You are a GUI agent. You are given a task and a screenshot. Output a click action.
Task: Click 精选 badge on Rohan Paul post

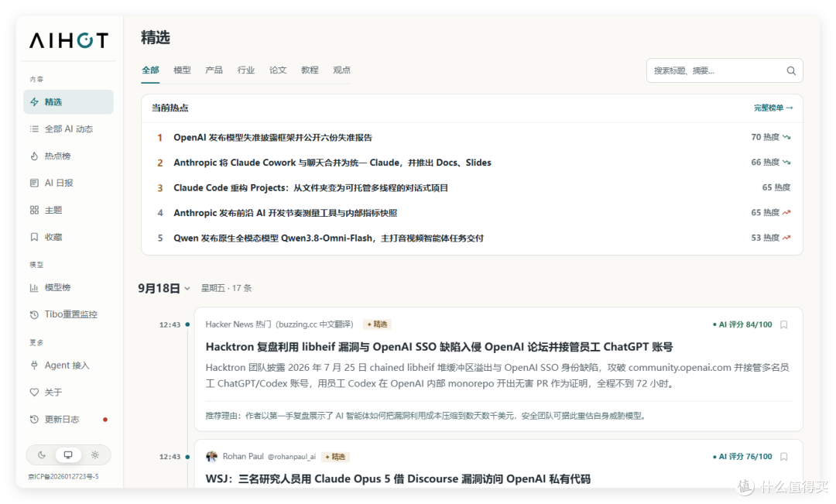336,457
